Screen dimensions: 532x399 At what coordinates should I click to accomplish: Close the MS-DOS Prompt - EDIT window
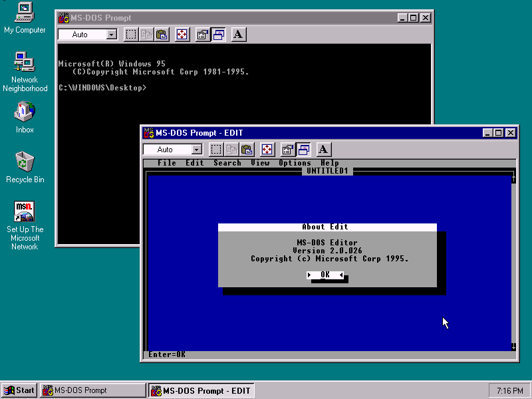coord(510,132)
